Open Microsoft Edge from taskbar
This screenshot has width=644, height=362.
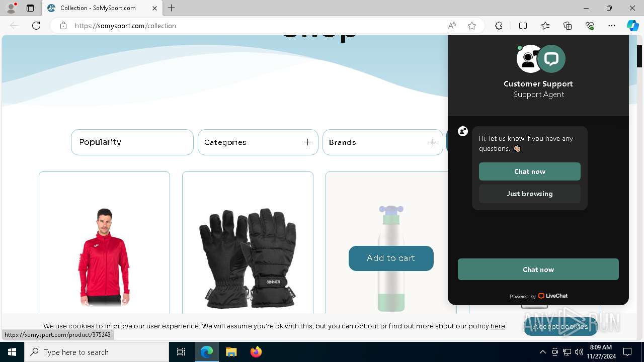point(207,352)
